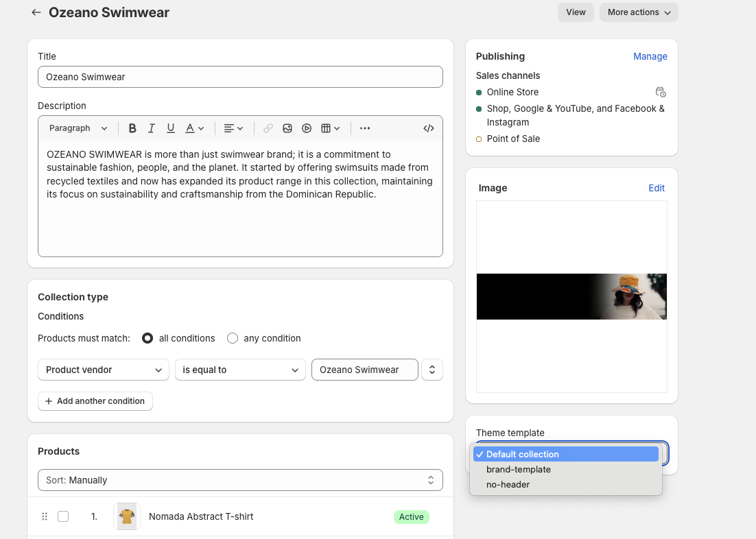The image size is (756, 539).
Task: Open the Product vendor condition dropdown
Action: 103,370
